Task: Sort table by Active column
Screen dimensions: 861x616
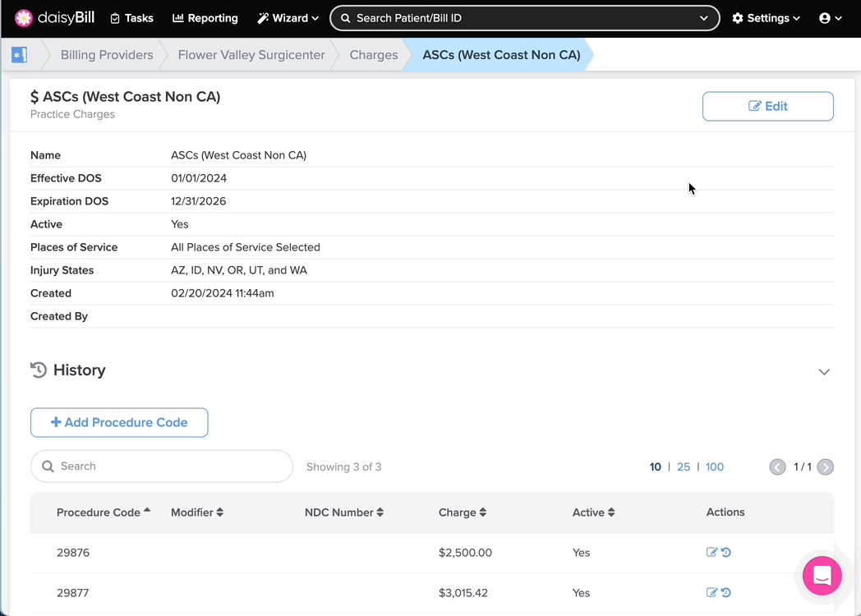Action: tap(594, 513)
